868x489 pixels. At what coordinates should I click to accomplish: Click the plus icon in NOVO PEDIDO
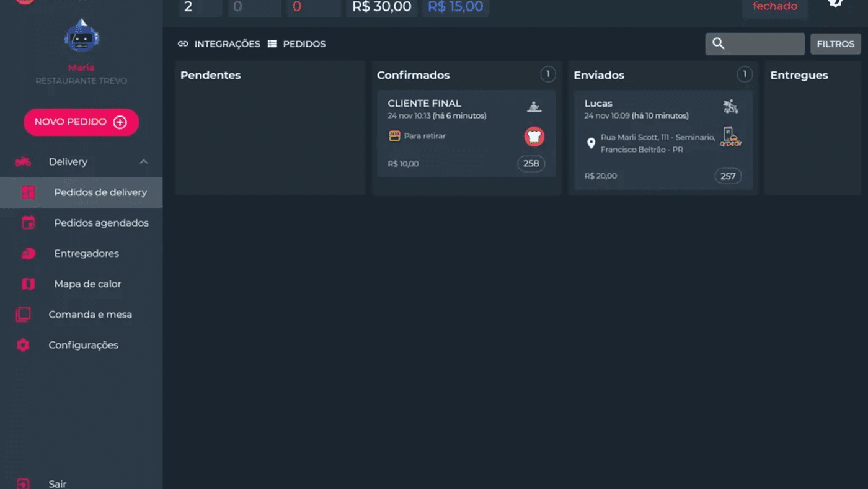tap(120, 122)
